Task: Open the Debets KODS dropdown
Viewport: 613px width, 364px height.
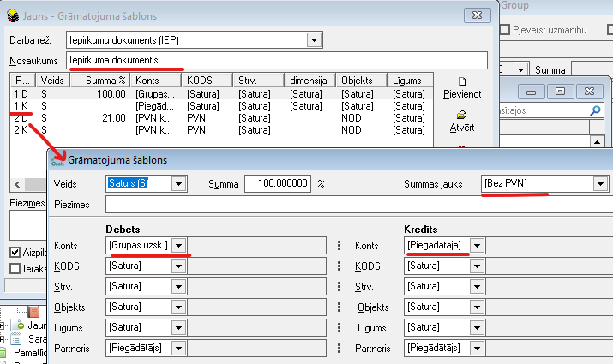Action: pos(178,266)
